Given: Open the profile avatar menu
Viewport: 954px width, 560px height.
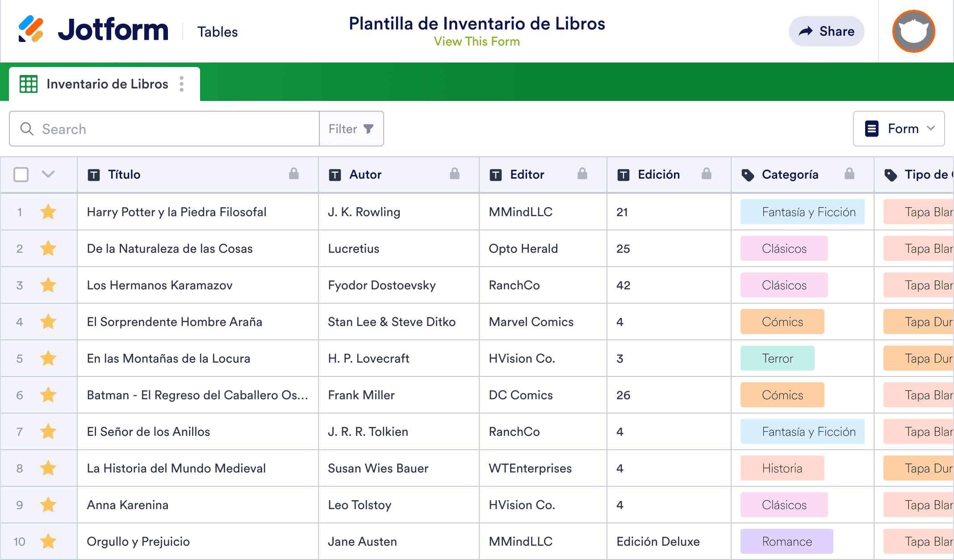Looking at the screenshot, I should [913, 31].
